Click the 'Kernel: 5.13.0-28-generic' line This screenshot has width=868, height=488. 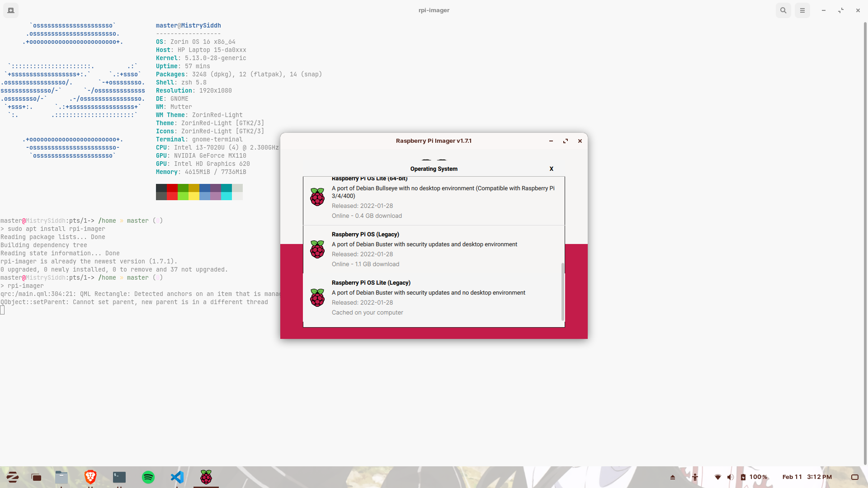click(201, 58)
